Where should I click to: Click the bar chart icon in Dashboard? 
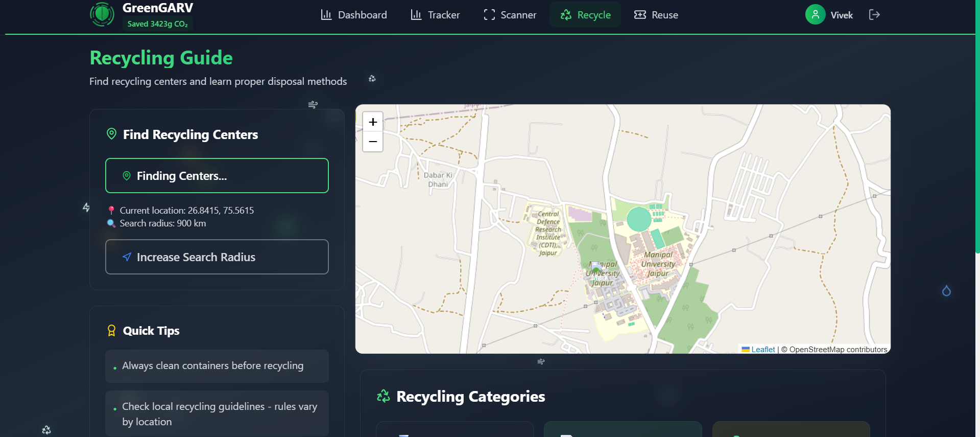[x=326, y=15]
